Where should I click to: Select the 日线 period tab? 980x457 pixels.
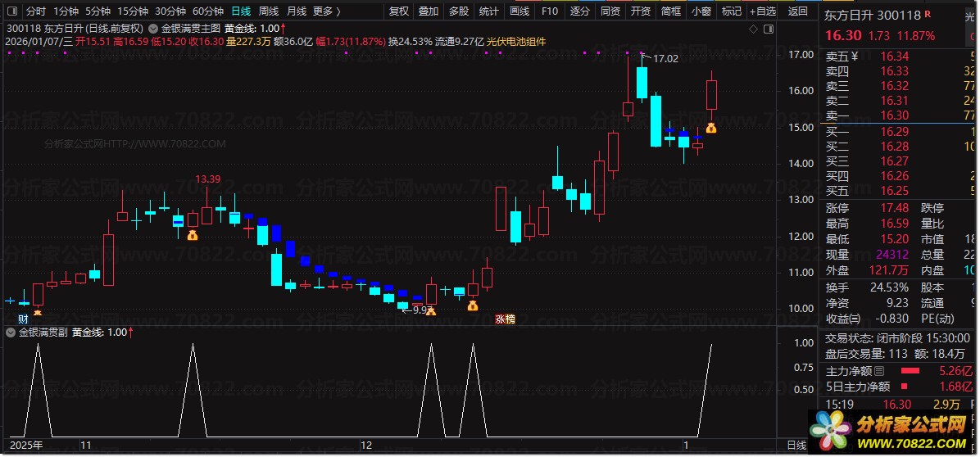241,11
